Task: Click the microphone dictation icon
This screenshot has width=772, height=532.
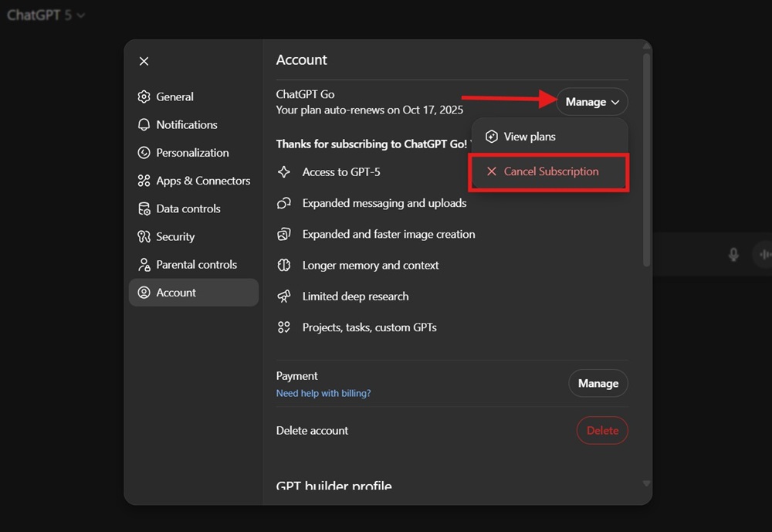Action: pos(733,255)
